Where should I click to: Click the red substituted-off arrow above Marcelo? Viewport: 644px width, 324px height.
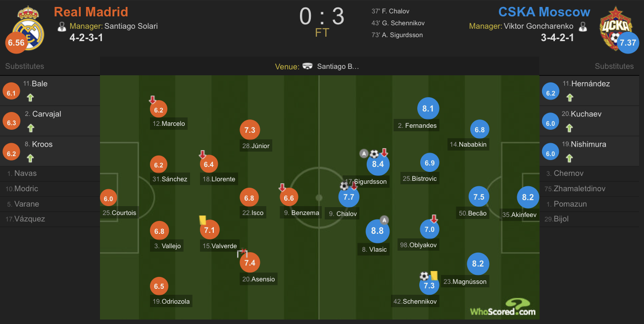[x=152, y=101]
